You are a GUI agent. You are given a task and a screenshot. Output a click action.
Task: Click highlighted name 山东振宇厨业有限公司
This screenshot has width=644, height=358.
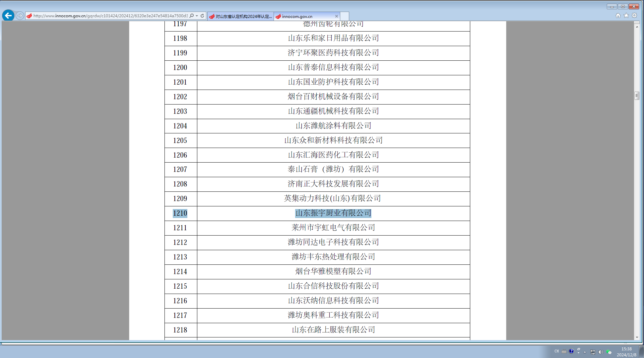(x=333, y=213)
